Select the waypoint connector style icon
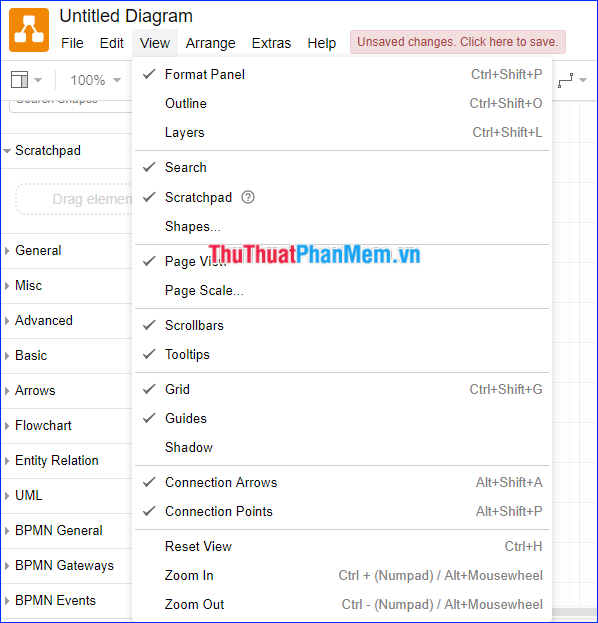 [565, 80]
